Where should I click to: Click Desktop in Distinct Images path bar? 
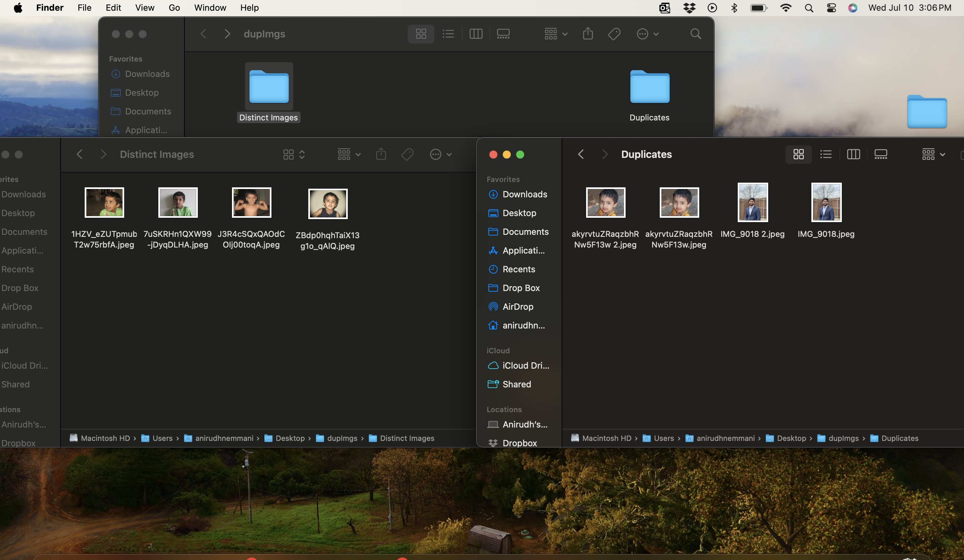(284, 438)
